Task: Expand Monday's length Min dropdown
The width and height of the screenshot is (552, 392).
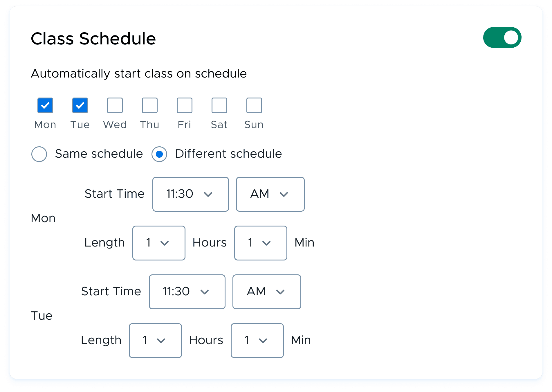Action: click(x=261, y=243)
